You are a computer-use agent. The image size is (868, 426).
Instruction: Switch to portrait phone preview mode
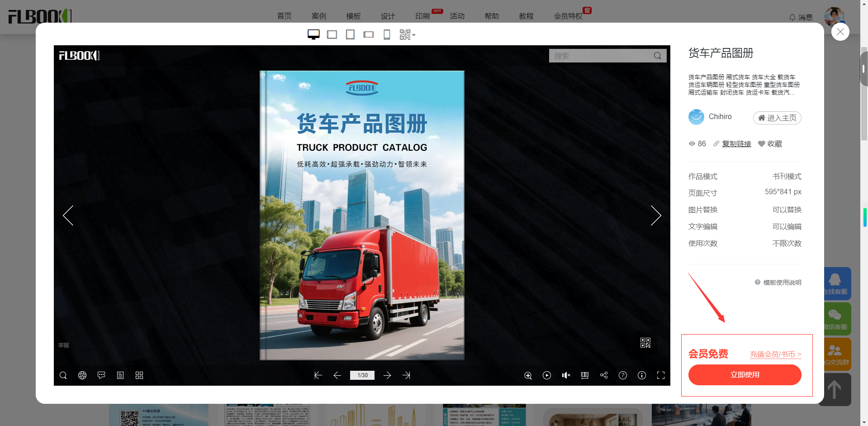coord(387,34)
